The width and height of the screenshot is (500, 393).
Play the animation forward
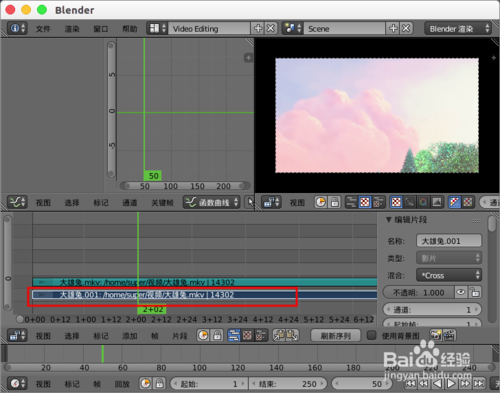tap(450, 384)
